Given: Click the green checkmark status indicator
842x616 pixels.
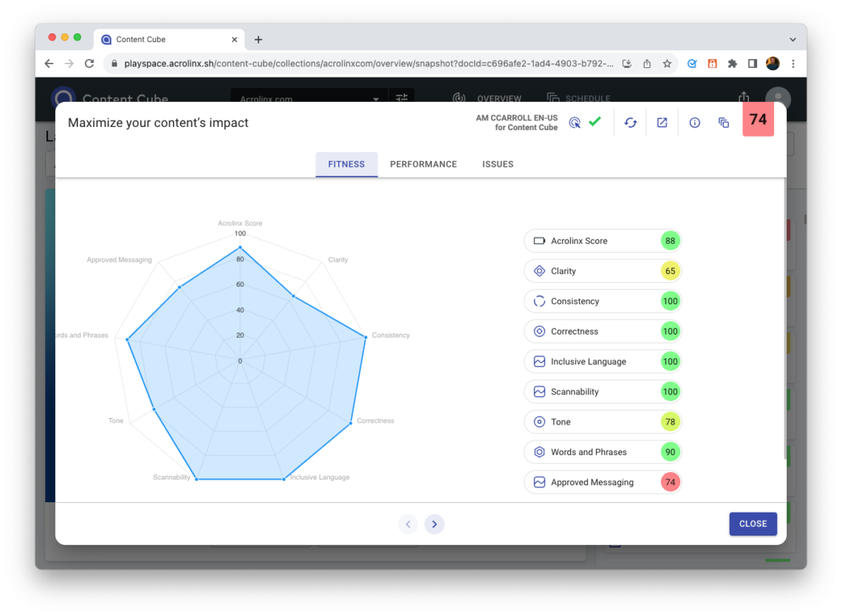Looking at the screenshot, I should tap(595, 123).
